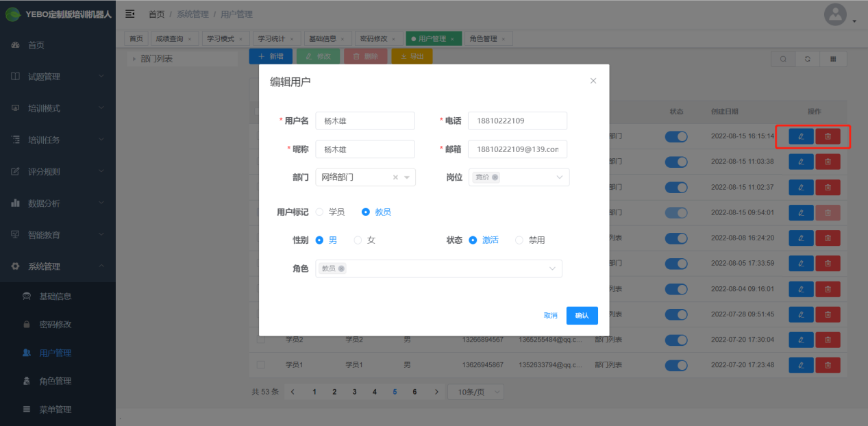This screenshot has width=868, height=426.
Task: Click the YEBO leaf logo icon
Action: pyautogui.click(x=12, y=14)
